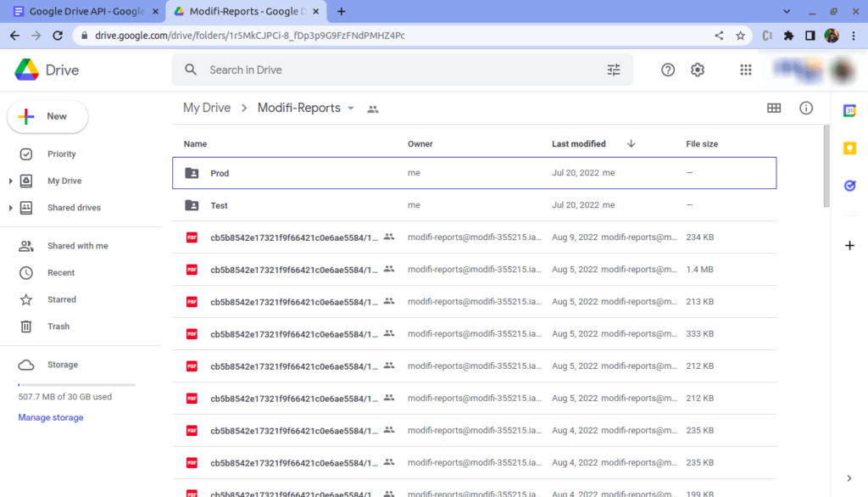This screenshot has width=868, height=497.
Task: Switch to grid layout view
Action: [x=773, y=109]
